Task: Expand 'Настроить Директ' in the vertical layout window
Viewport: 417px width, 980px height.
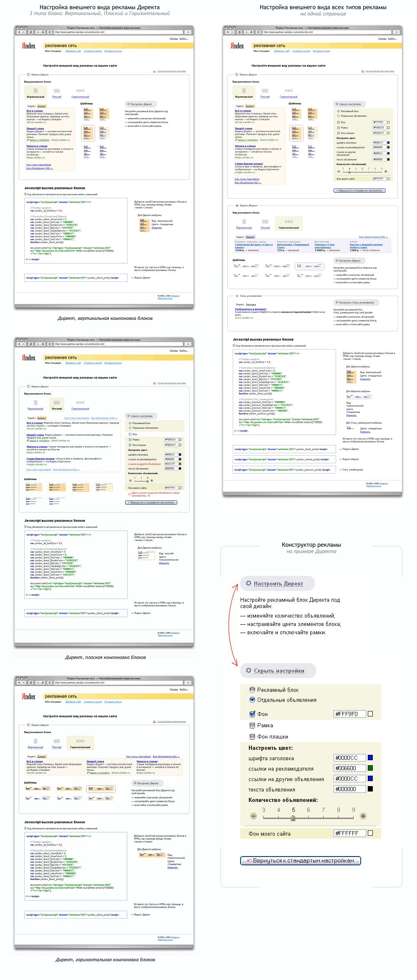Action: point(141,104)
